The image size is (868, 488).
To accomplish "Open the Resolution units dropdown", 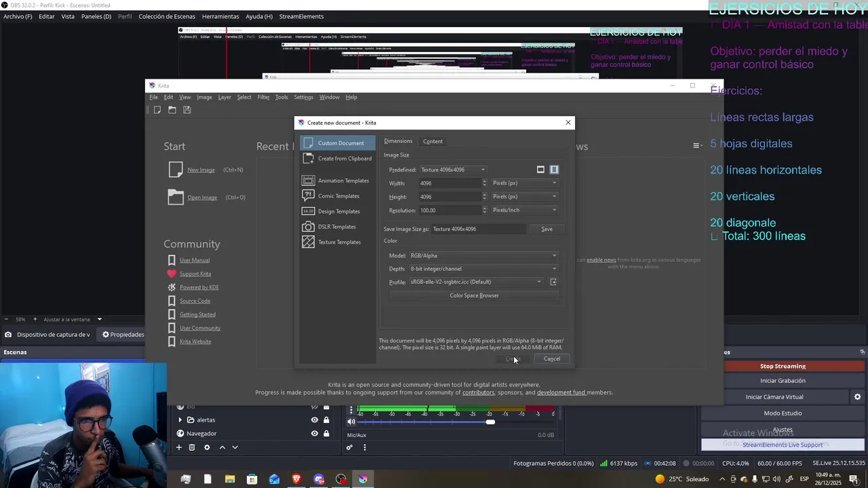I will coord(525,210).
